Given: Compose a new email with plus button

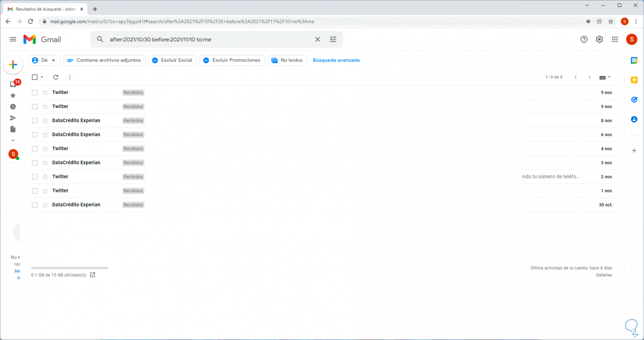Looking at the screenshot, I should pyautogui.click(x=13, y=64).
